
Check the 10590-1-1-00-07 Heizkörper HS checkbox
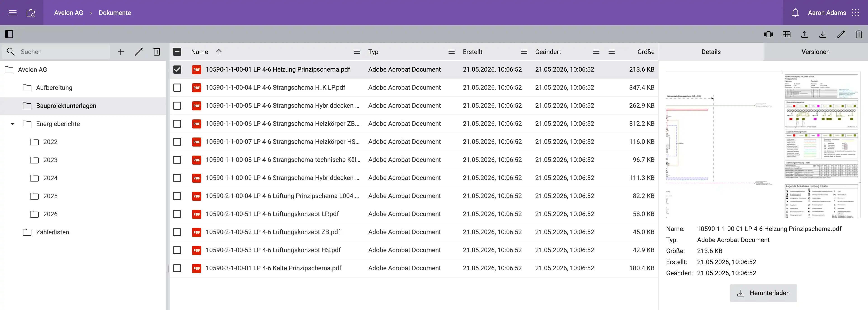(x=177, y=142)
